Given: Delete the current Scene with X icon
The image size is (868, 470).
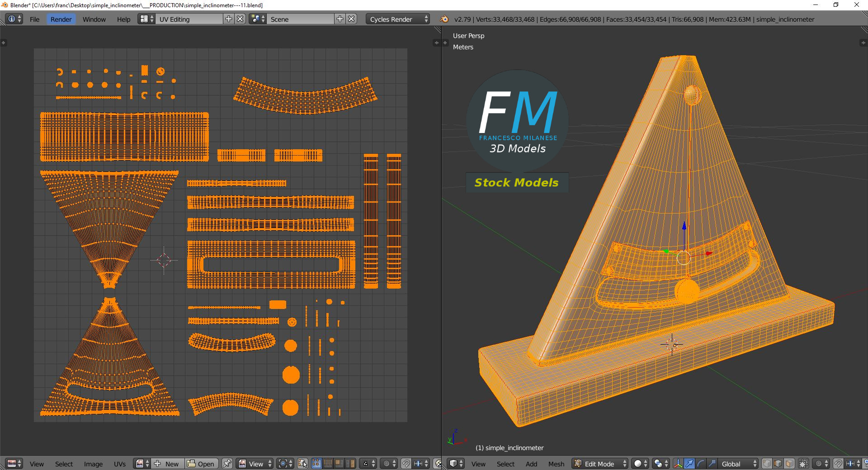Looking at the screenshot, I should pyautogui.click(x=352, y=19).
